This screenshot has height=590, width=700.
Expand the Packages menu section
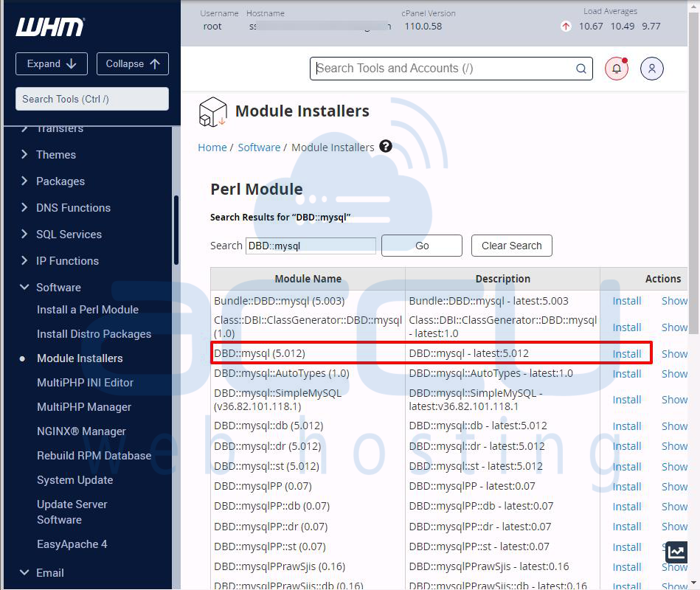coord(60,181)
